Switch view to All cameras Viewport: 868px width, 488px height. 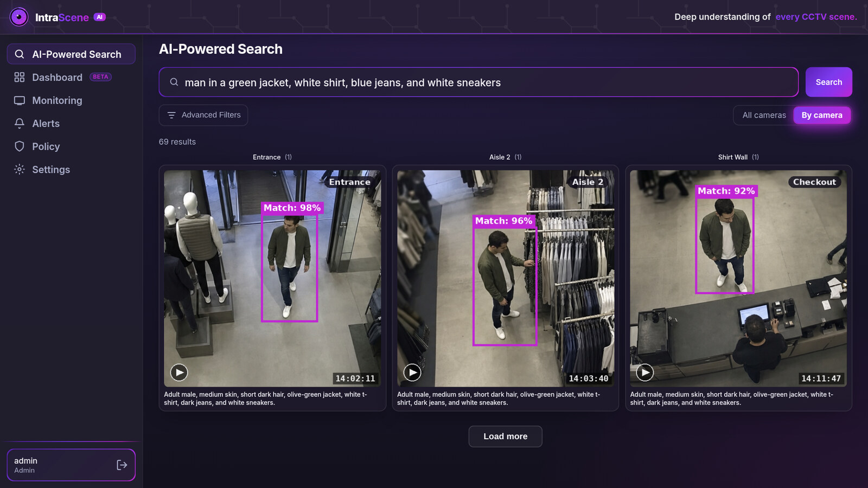[764, 115]
